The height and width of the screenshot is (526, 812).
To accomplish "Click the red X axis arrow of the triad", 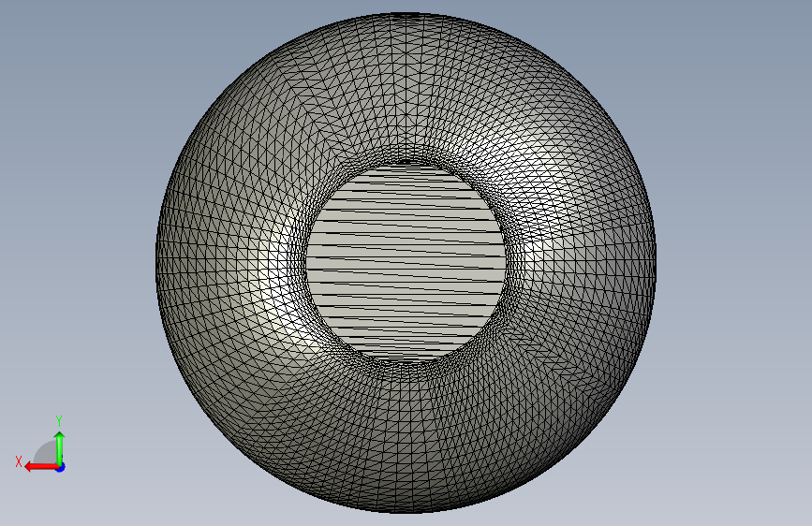I will click(41, 467).
